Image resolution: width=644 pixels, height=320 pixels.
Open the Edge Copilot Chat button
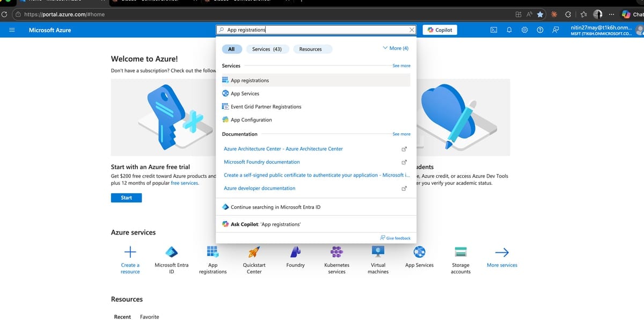[x=633, y=14]
